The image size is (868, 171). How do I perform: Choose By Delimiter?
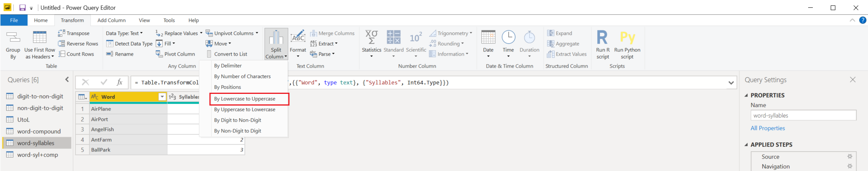(x=244, y=65)
